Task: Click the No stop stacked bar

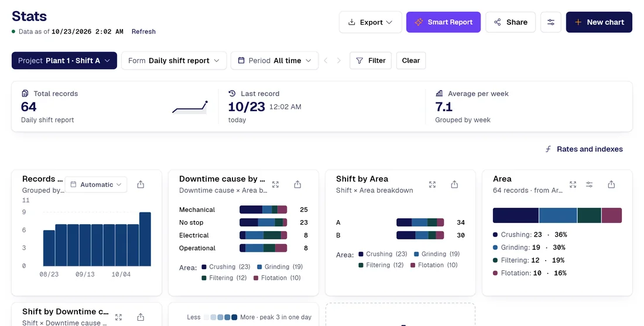Action: [263, 222]
